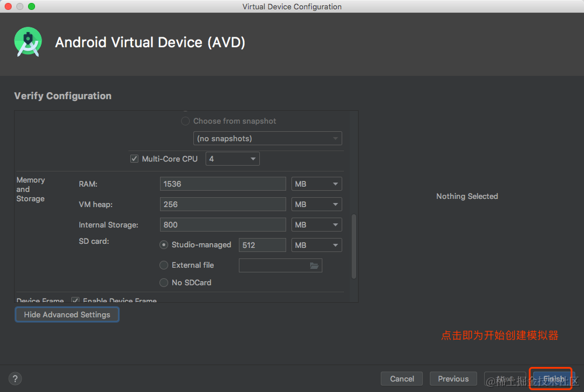Viewport: 584px width, 392px height.
Task: Open the SD card size unit dropdown
Action: click(x=317, y=245)
